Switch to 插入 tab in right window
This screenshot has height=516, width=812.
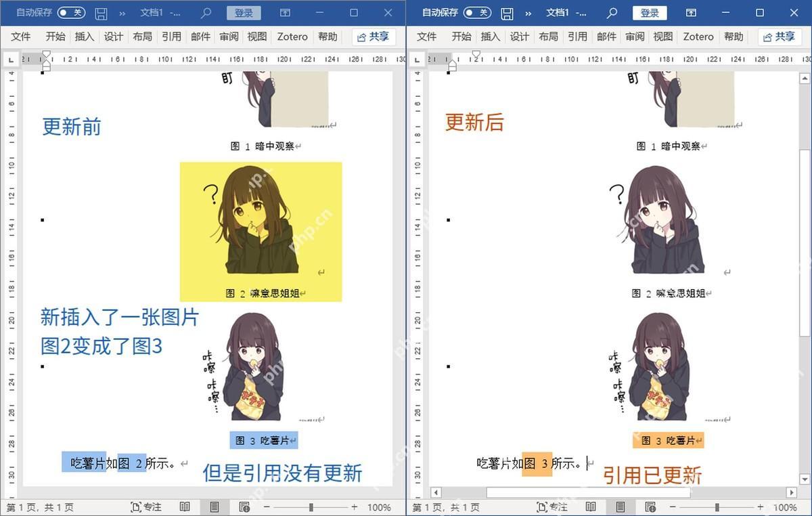point(491,37)
